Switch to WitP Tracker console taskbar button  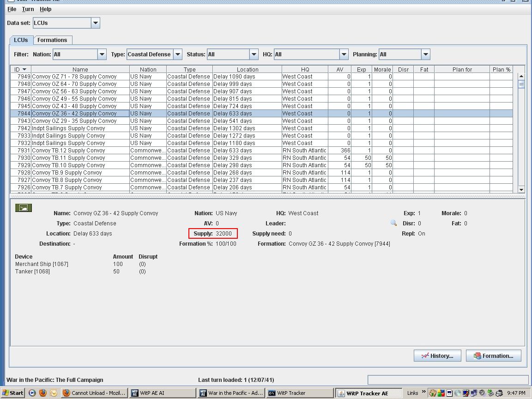300,393
